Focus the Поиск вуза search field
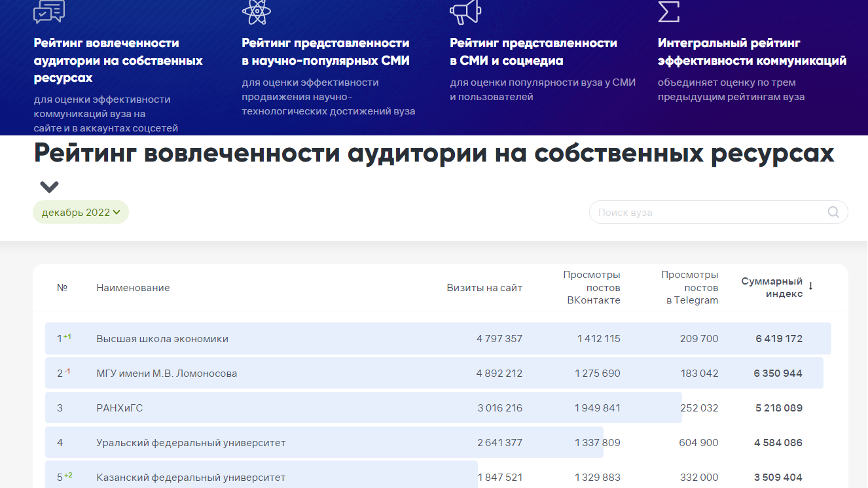This screenshot has height=488, width=868. [719, 212]
